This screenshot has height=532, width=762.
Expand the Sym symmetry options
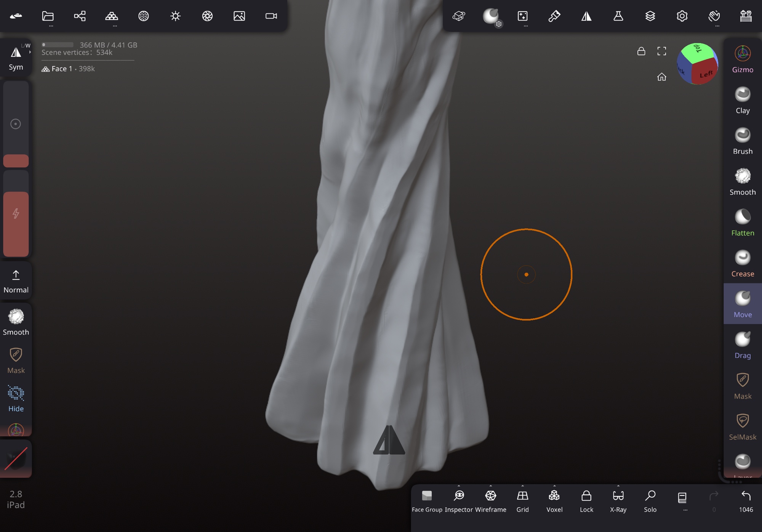[x=30, y=52]
